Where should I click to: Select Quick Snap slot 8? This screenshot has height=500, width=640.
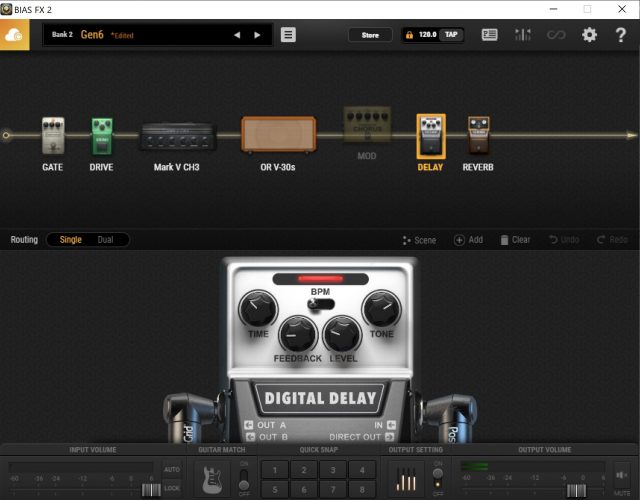[x=362, y=489]
